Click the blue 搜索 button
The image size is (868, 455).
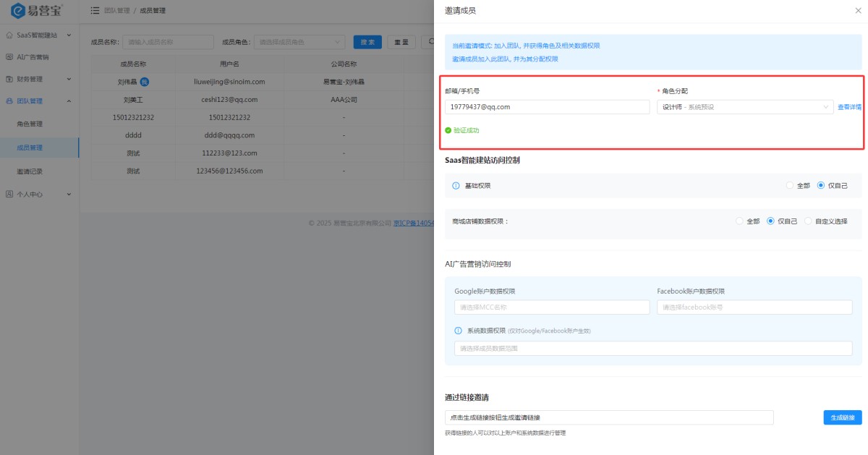(x=367, y=42)
